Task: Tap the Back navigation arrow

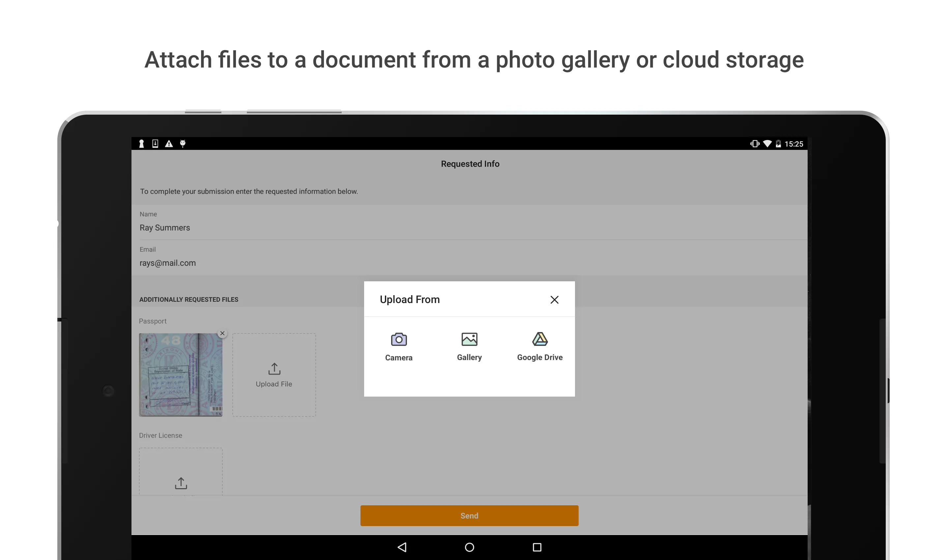Action: [402, 547]
